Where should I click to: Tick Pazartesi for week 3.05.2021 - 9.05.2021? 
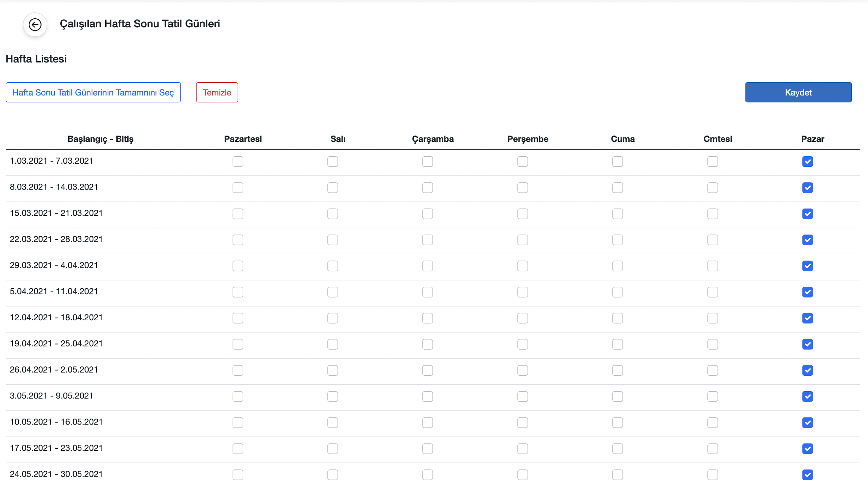point(238,396)
